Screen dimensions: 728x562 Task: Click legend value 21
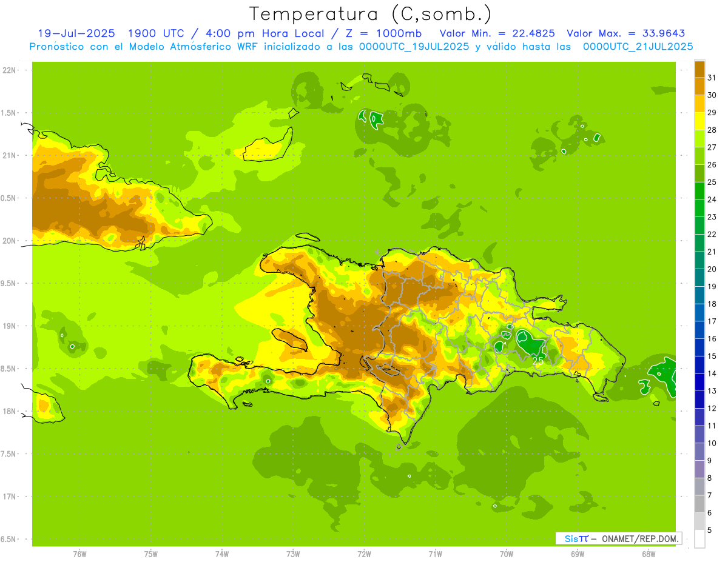(712, 252)
